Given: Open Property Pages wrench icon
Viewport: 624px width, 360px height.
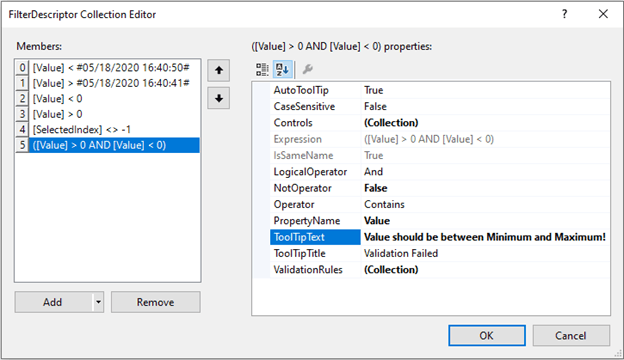Looking at the screenshot, I should [x=307, y=69].
